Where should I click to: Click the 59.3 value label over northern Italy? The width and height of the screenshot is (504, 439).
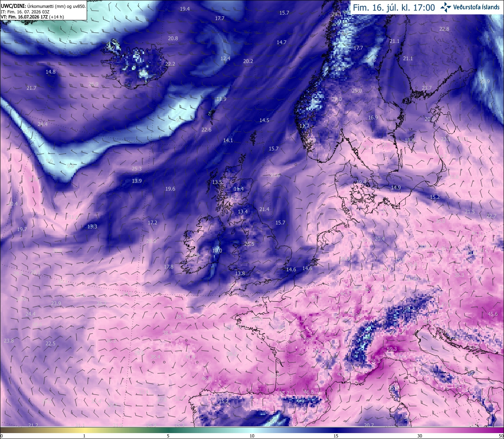coord(392,349)
